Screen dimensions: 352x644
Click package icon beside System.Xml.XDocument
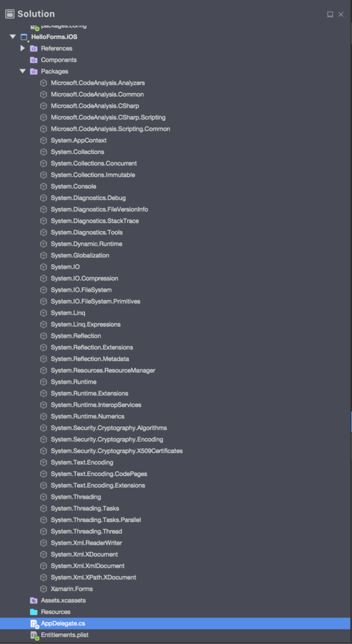pyautogui.click(x=43, y=555)
